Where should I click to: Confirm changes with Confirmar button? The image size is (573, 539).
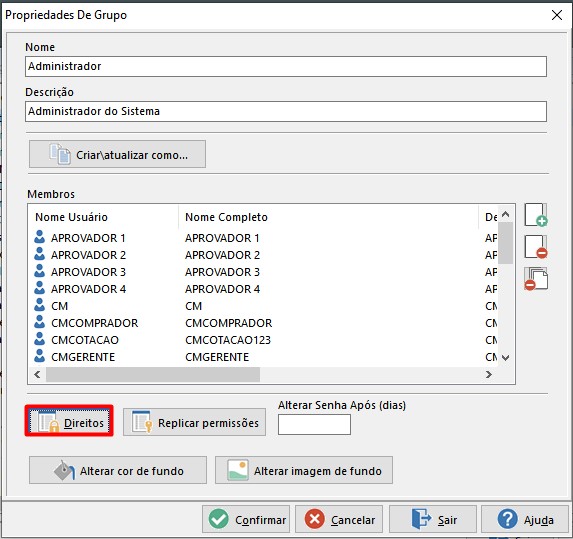click(246, 519)
